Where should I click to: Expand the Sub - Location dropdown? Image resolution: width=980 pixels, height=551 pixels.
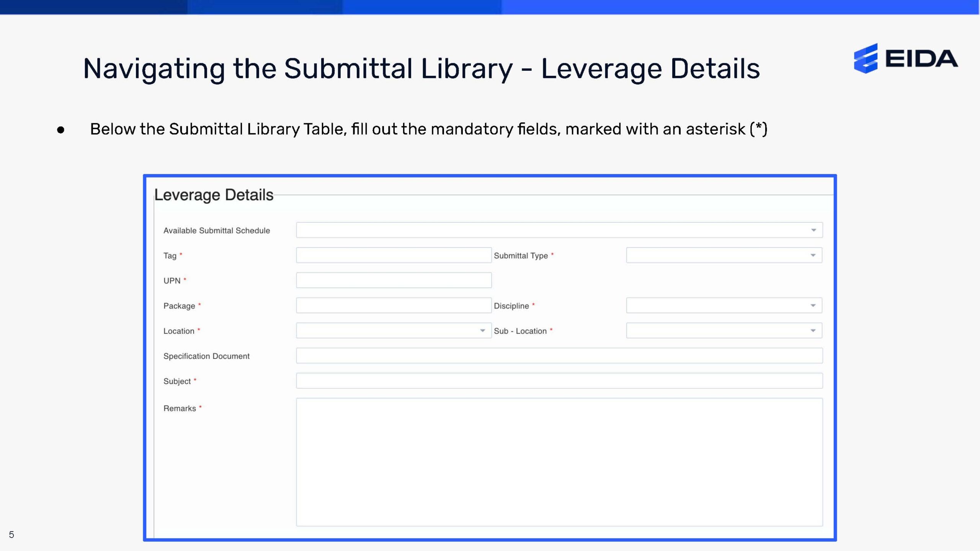[x=724, y=331]
